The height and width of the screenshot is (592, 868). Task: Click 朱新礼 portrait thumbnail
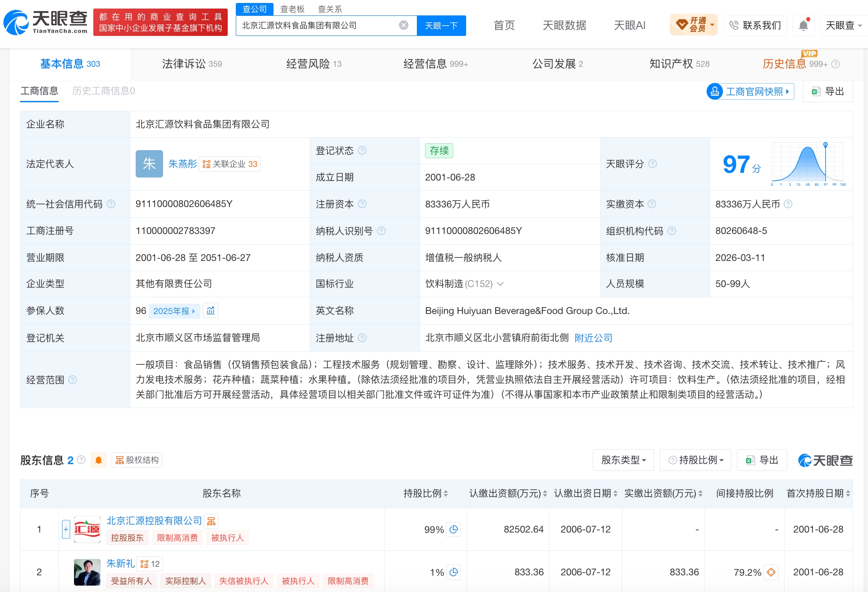[x=87, y=572]
